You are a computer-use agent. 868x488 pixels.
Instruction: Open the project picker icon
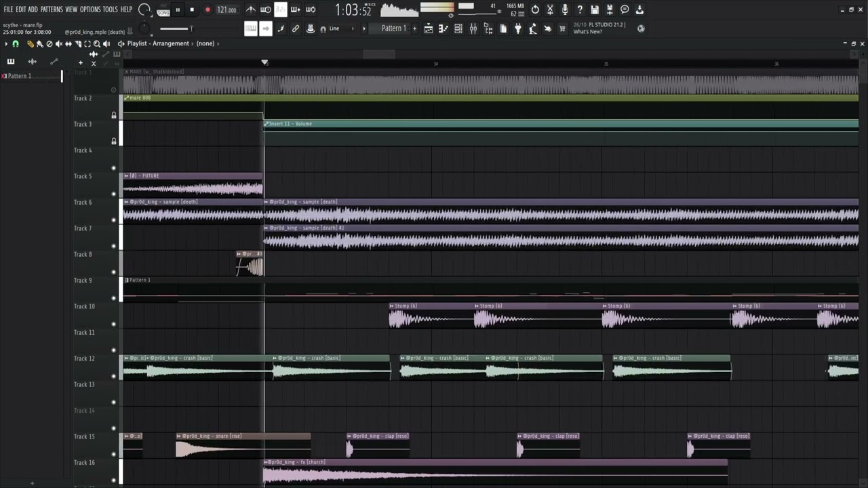(x=503, y=28)
